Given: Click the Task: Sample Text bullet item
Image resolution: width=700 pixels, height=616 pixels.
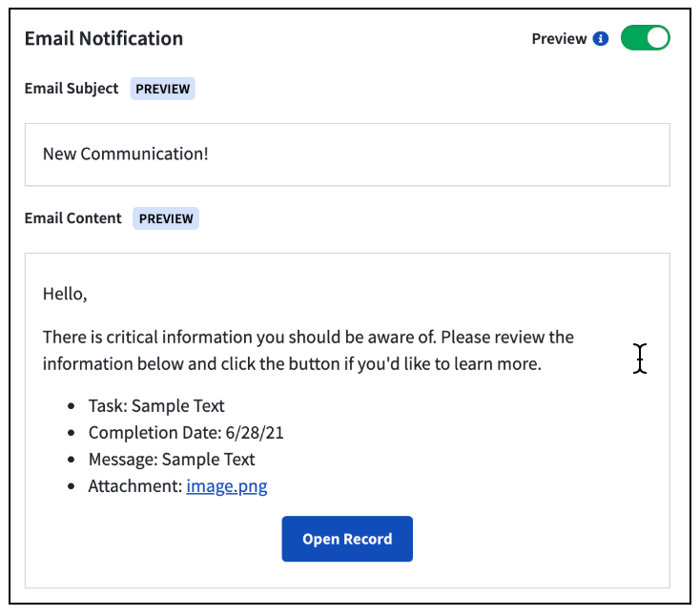Looking at the screenshot, I should (x=156, y=406).
